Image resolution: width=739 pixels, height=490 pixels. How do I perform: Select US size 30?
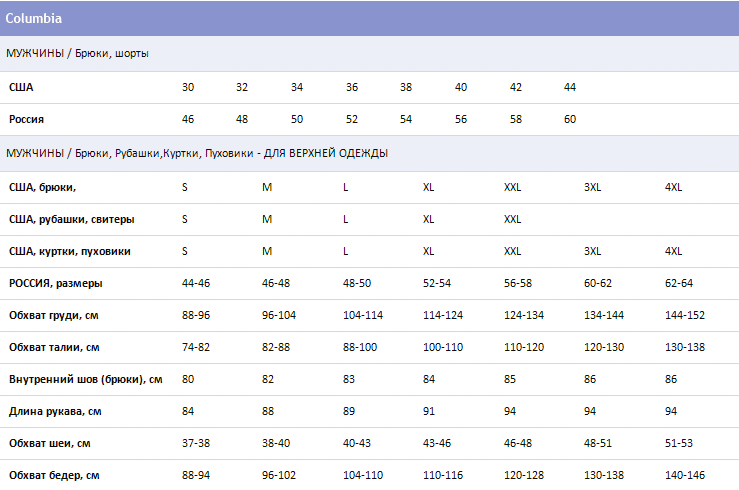click(188, 87)
